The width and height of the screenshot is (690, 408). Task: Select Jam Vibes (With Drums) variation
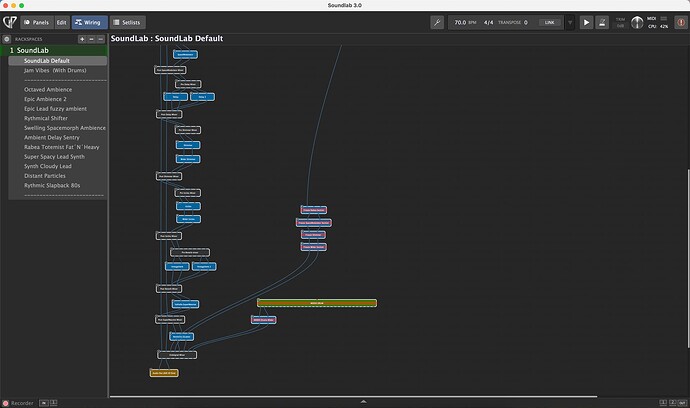pyautogui.click(x=58, y=70)
